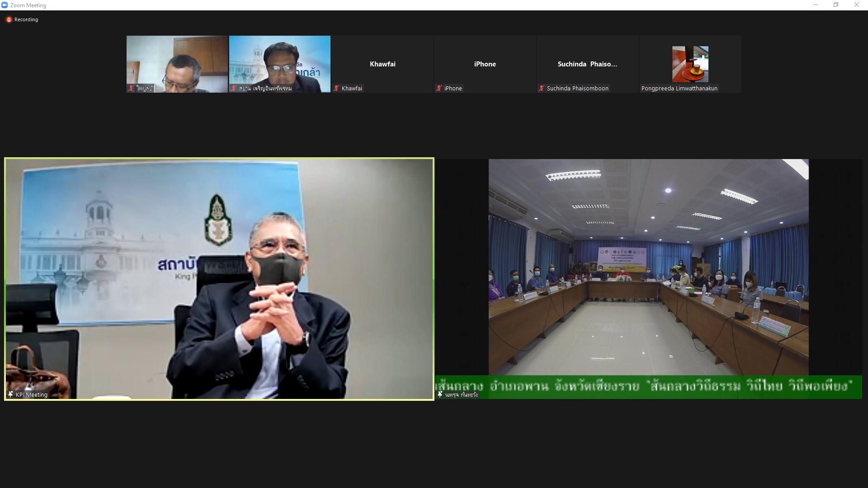
Task: Click the Zoom app icon in title bar
Action: [5, 5]
